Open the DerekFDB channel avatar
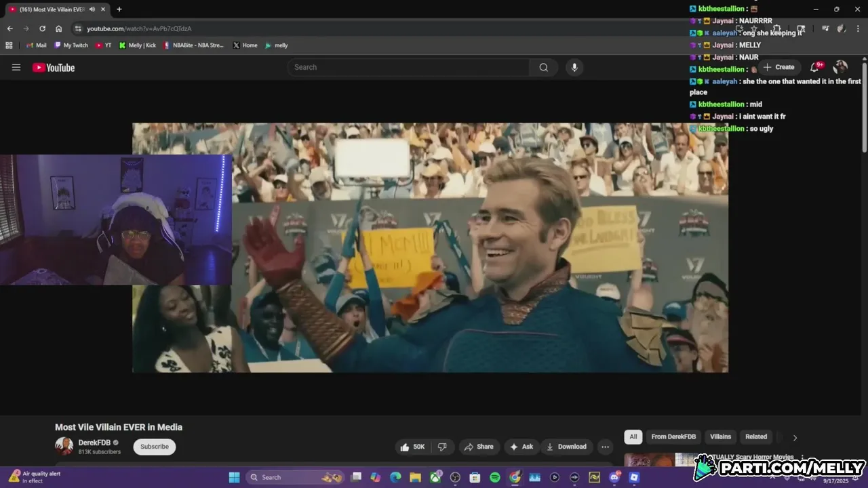The image size is (868, 488). (x=64, y=446)
